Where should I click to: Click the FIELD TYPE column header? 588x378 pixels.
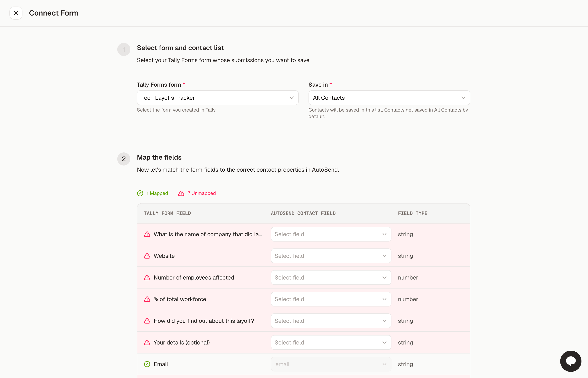(x=412, y=213)
